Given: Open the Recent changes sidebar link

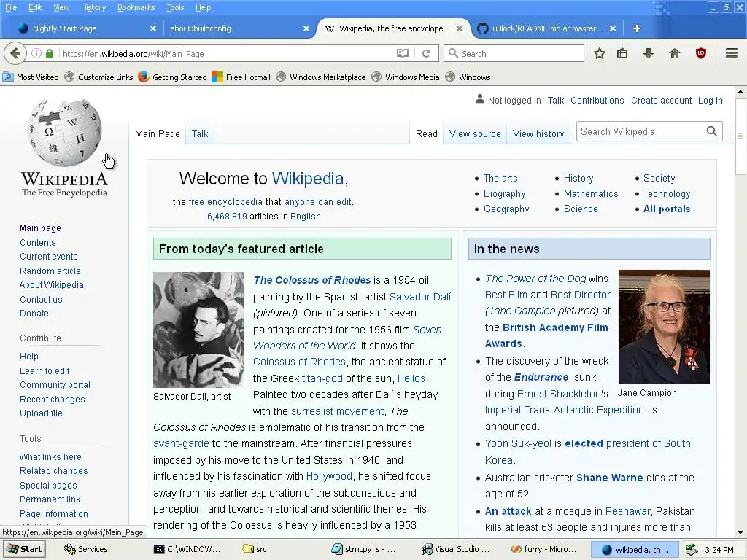Looking at the screenshot, I should click(x=53, y=399).
